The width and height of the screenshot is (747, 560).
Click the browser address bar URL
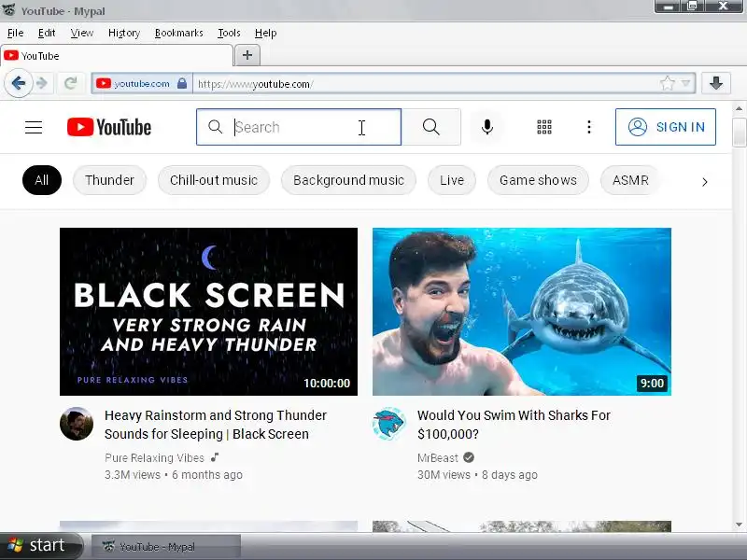tap(255, 84)
